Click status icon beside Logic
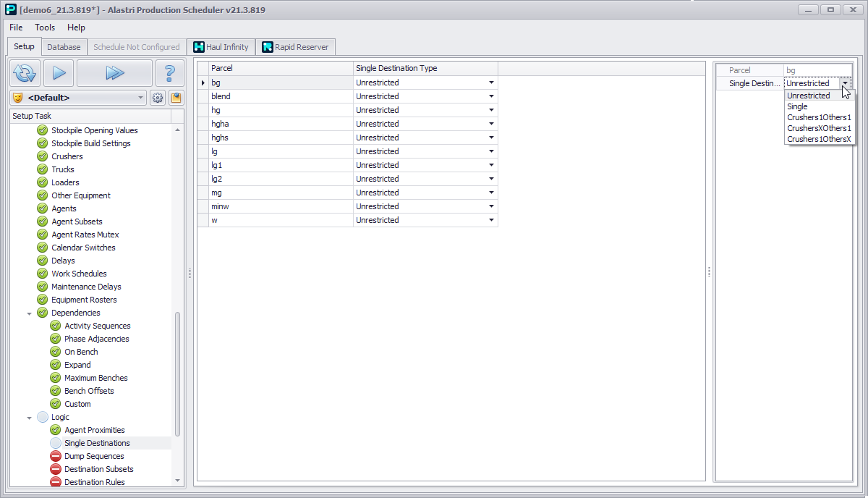868x498 pixels. click(42, 417)
